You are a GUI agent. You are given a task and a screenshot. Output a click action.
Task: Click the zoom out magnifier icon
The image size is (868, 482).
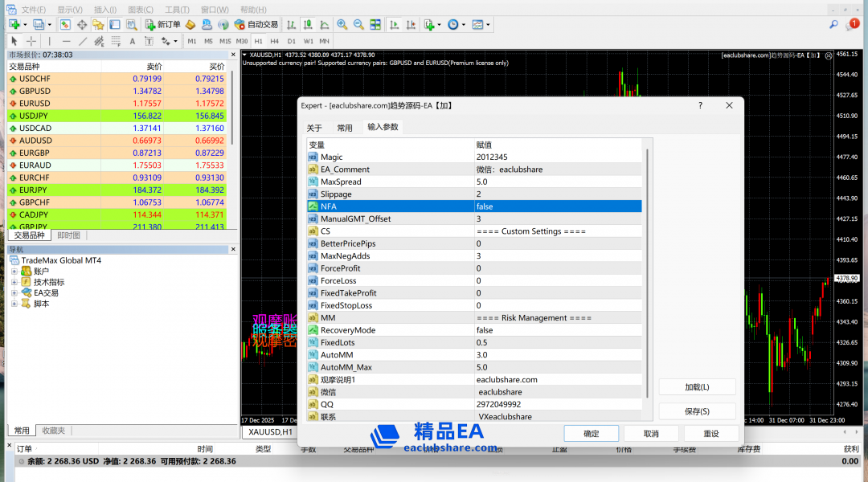point(358,25)
